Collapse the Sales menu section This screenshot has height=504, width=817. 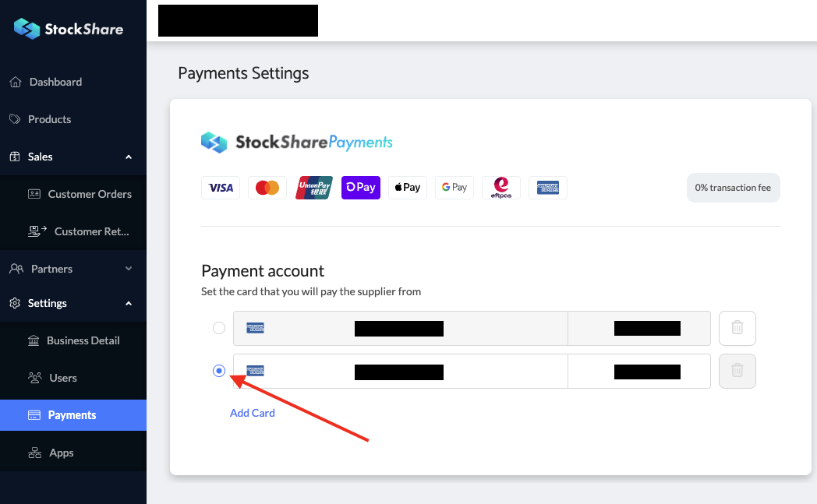pos(129,157)
